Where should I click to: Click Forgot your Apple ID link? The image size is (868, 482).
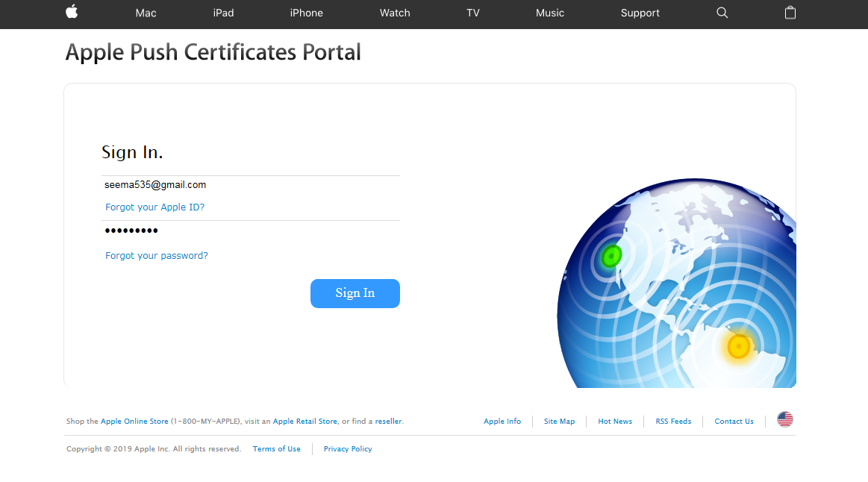(x=155, y=207)
